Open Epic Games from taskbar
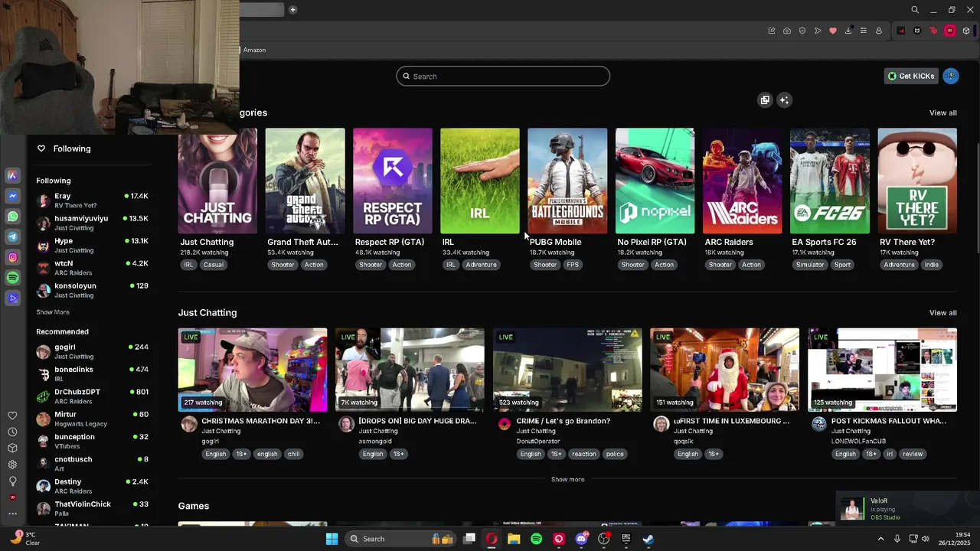980x551 pixels. 626,539
